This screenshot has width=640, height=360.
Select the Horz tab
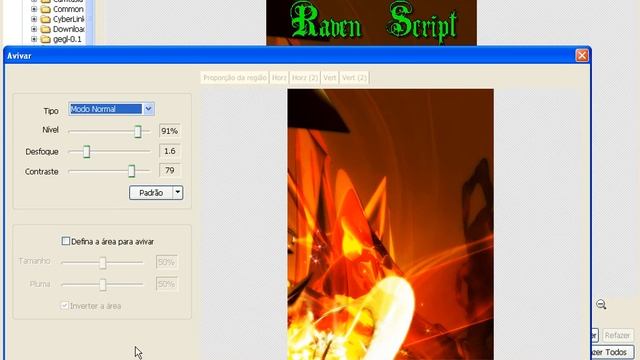pyautogui.click(x=279, y=78)
